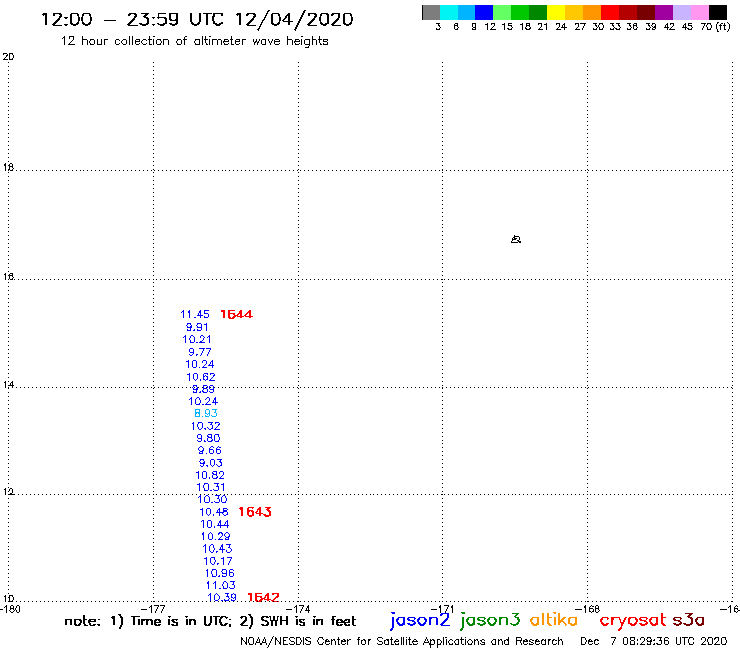
Task: Select the yellow legend swatch
Action: [556, 12]
